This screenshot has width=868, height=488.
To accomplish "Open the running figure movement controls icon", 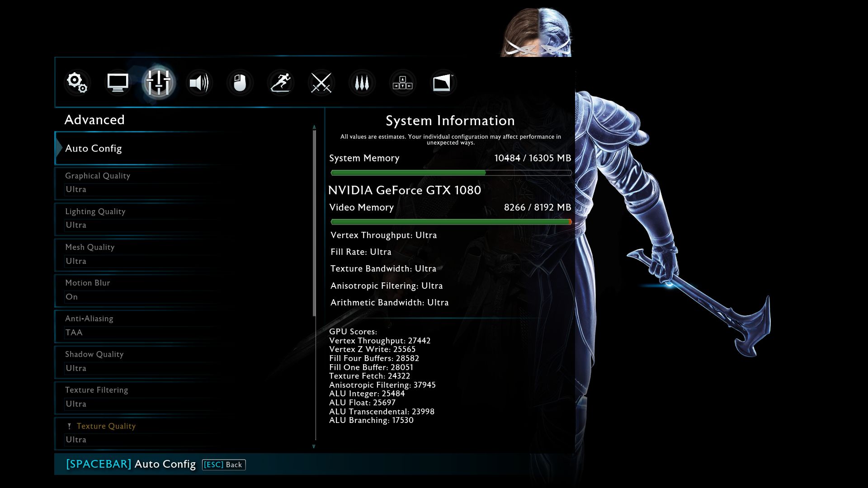I will point(280,83).
